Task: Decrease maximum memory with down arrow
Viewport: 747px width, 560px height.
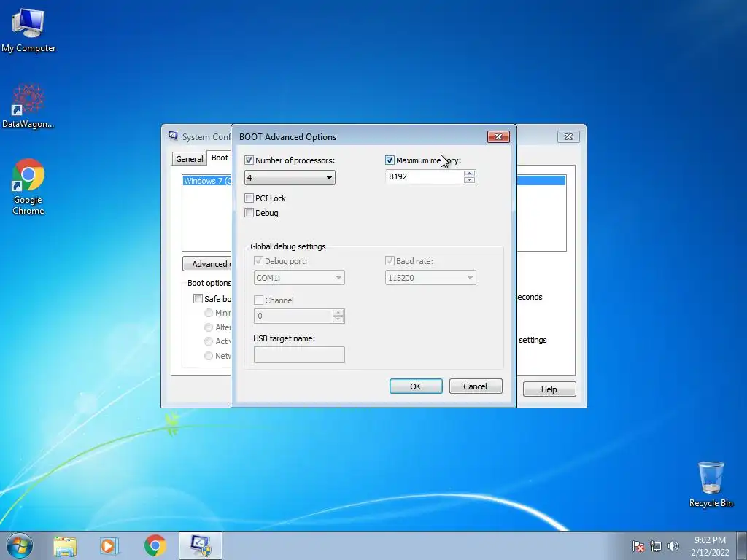Action: click(x=470, y=180)
